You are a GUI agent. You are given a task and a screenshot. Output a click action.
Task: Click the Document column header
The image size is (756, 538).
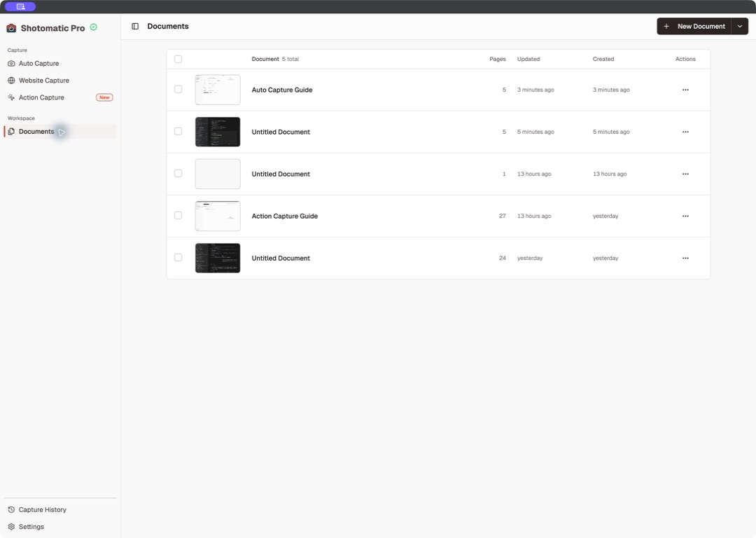(x=265, y=59)
